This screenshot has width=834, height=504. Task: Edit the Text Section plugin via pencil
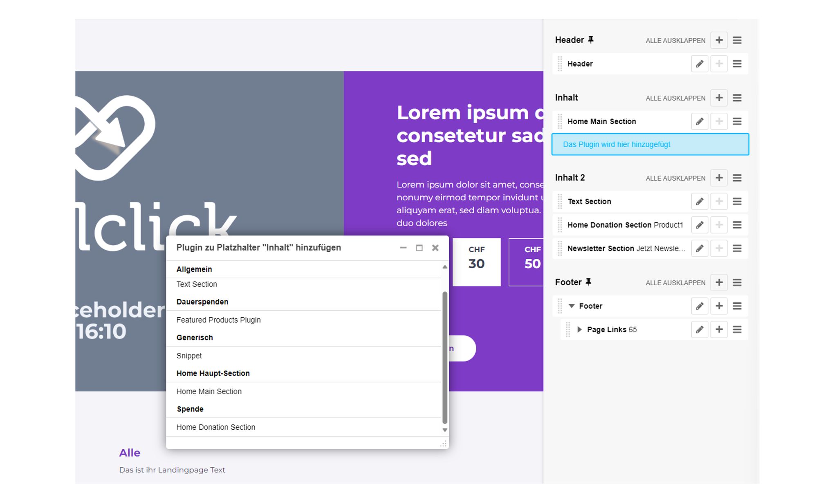click(x=699, y=202)
